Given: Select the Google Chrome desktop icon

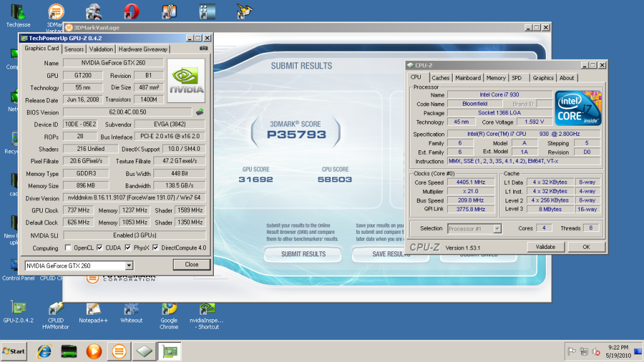Looking at the screenshot, I should pyautogui.click(x=169, y=316).
